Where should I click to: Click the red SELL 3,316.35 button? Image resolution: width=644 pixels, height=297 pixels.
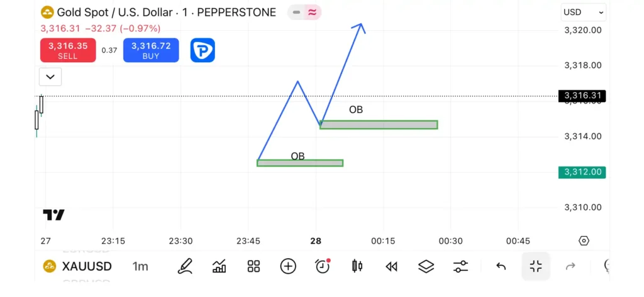[68, 50]
